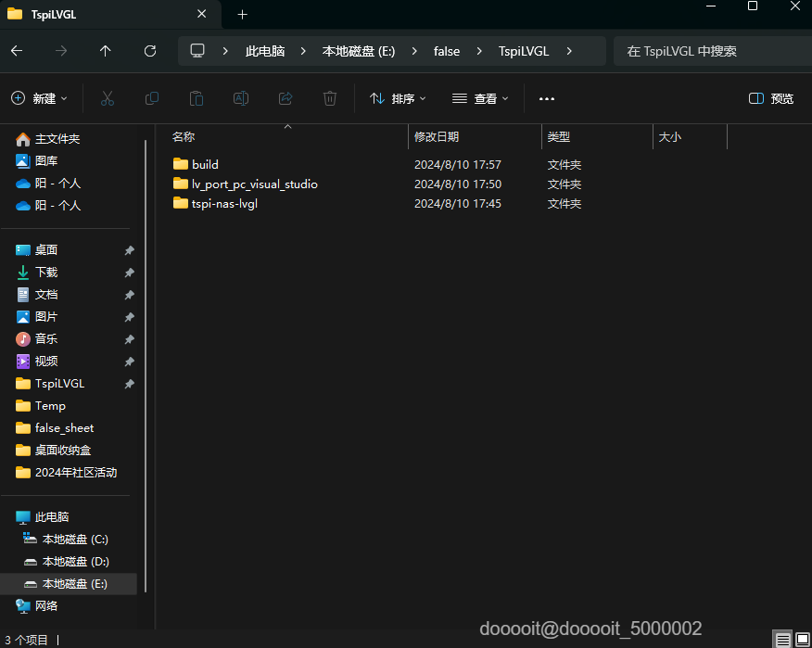Click the 'false' breadcrumb in address bar
This screenshot has height=648, width=812.
[x=447, y=51]
